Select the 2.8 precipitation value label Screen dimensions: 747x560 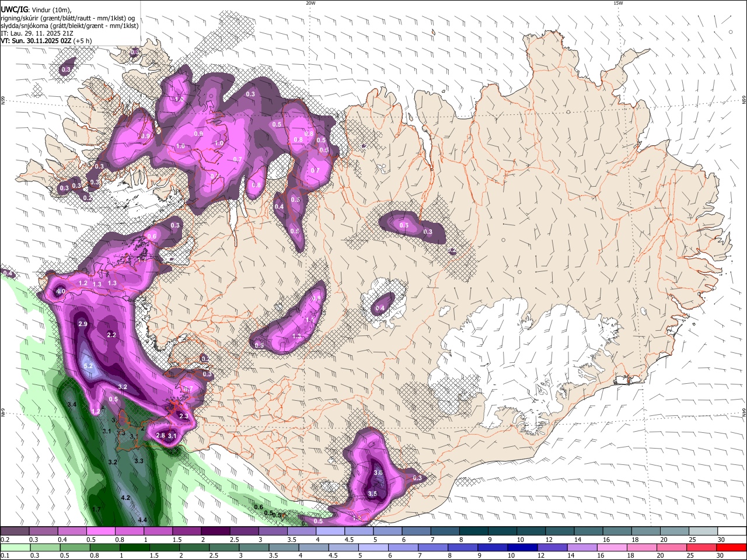click(x=160, y=436)
